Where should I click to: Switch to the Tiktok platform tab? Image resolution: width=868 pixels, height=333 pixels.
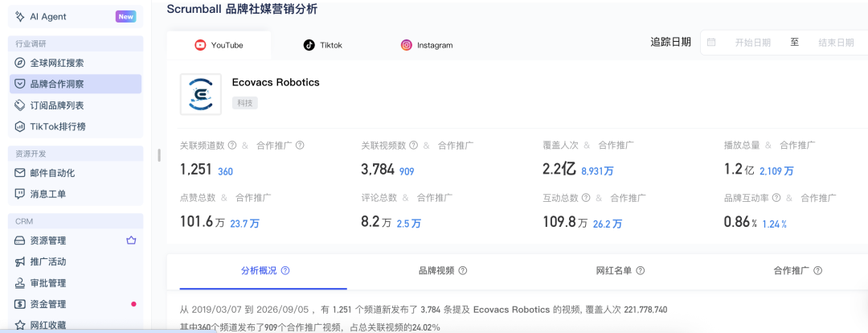323,45
